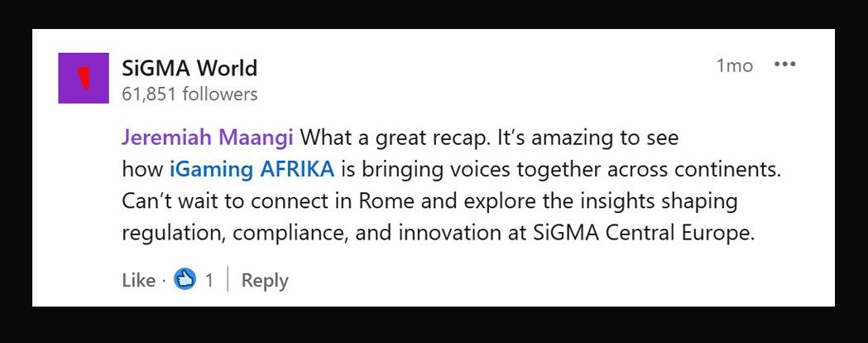
Task: Click the divider between reaction count and Reply
Action: click(x=228, y=281)
